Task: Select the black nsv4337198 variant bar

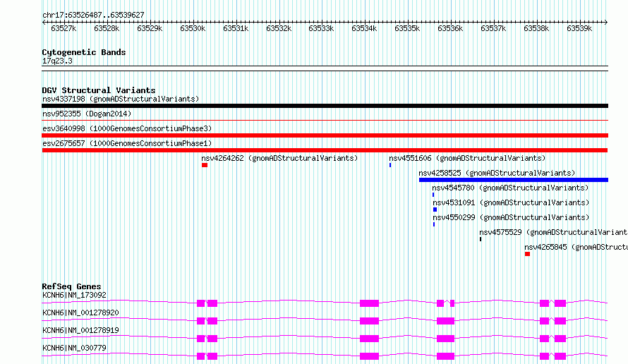Action: [x=325, y=106]
